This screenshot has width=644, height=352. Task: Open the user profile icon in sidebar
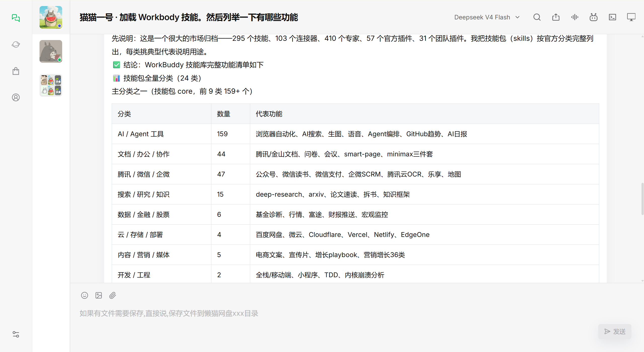16,97
